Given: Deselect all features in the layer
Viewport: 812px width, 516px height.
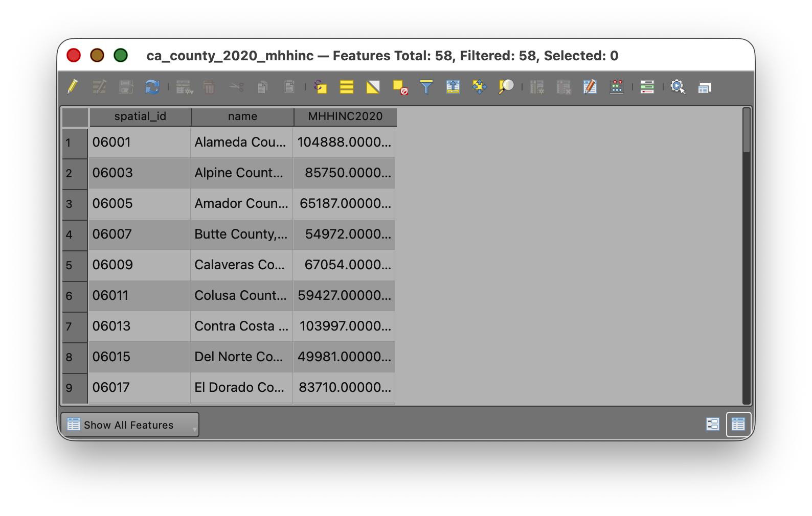Looking at the screenshot, I should point(400,87).
